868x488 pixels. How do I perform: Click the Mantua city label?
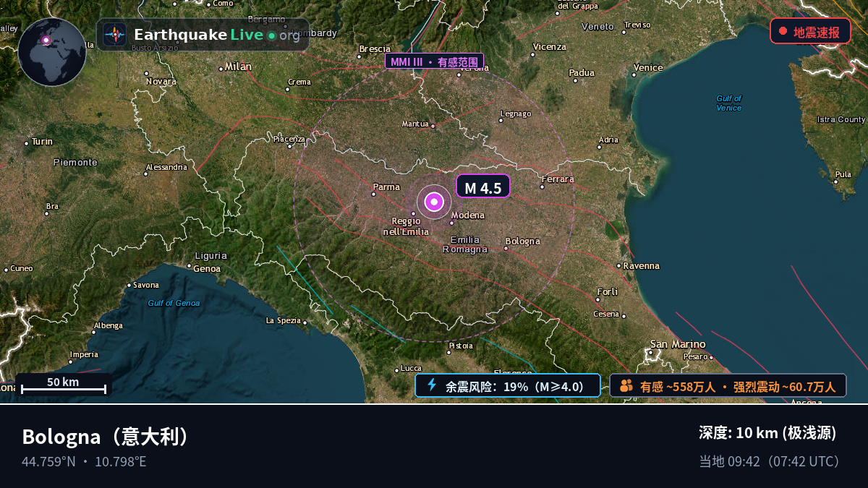(x=415, y=124)
